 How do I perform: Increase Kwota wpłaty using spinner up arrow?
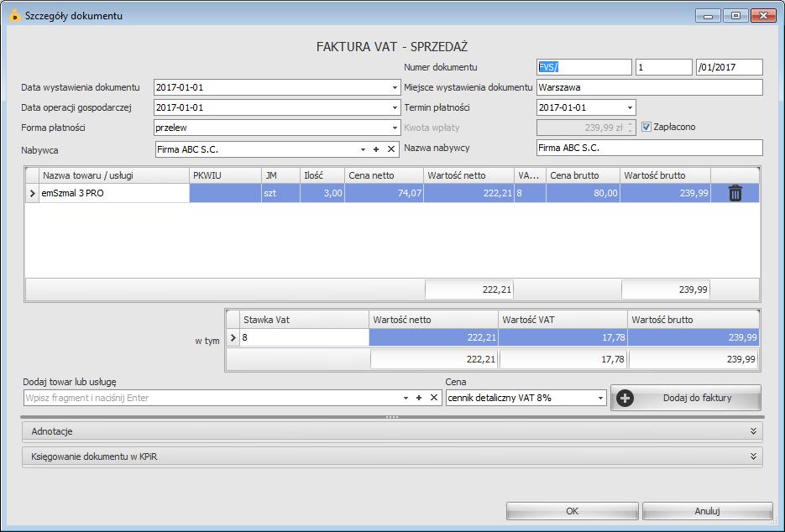(631, 123)
